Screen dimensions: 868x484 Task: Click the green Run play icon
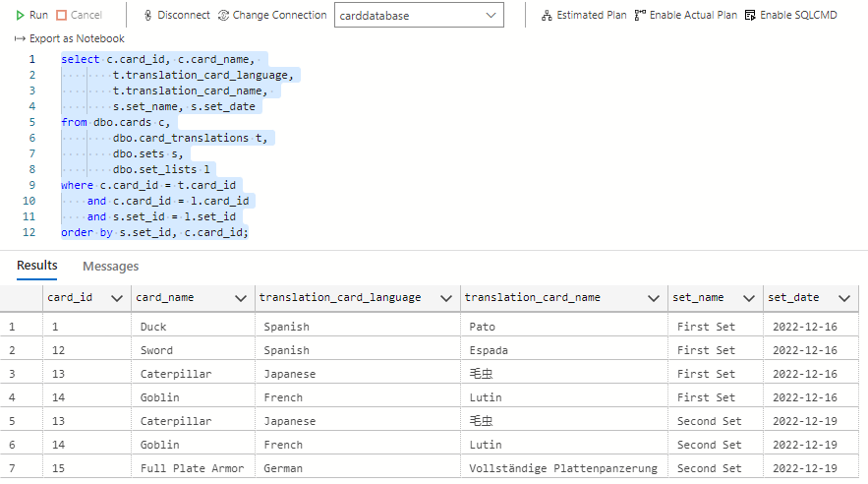coord(20,15)
